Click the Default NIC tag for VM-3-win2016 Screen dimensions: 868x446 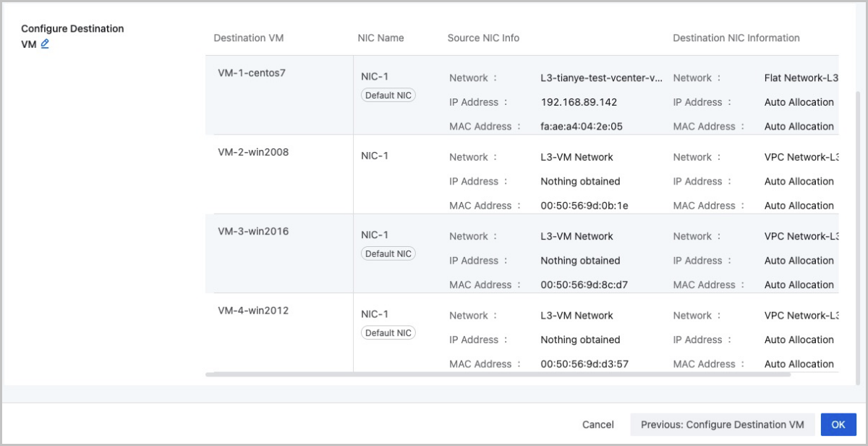(388, 254)
